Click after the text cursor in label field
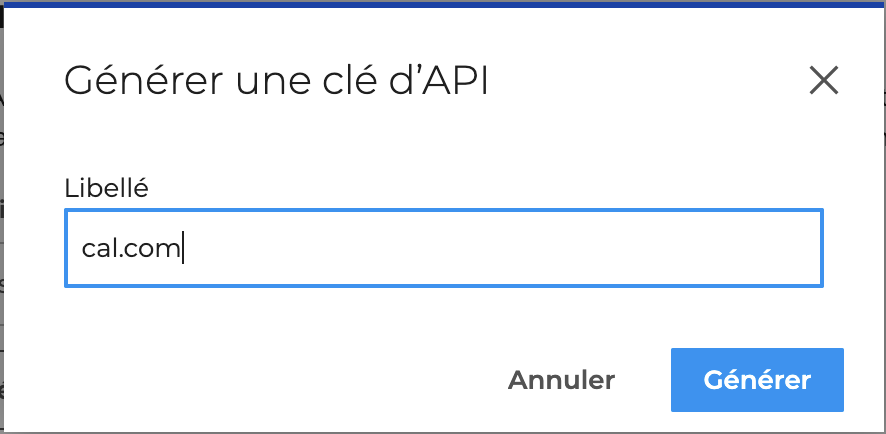This screenshot has height=434, width=886. tap(300, 248)
